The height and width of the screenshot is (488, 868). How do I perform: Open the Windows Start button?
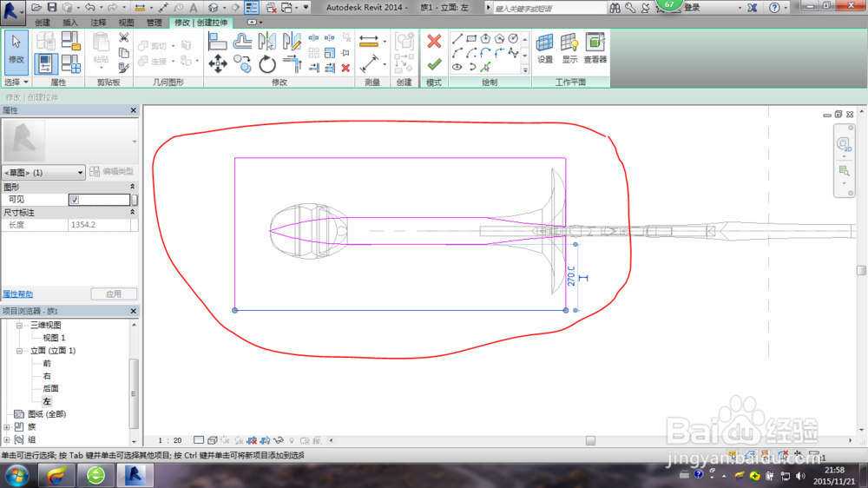[x=17, y=476]
